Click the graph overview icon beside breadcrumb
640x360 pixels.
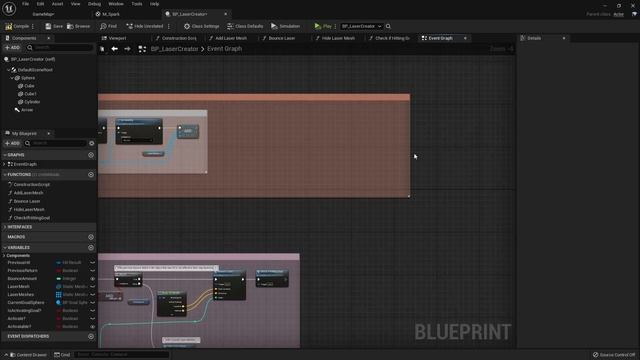point(142,49)
